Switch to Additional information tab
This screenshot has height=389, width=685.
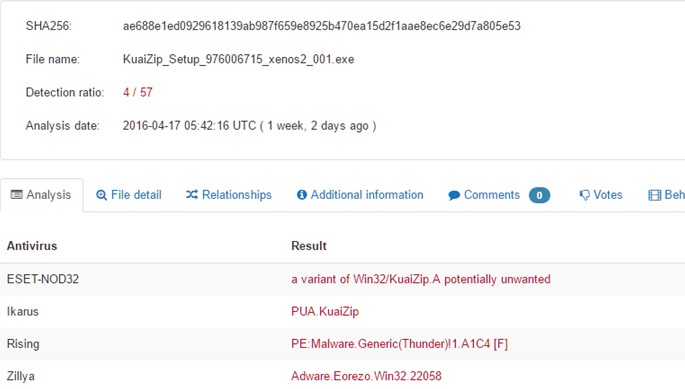[360, 195]
